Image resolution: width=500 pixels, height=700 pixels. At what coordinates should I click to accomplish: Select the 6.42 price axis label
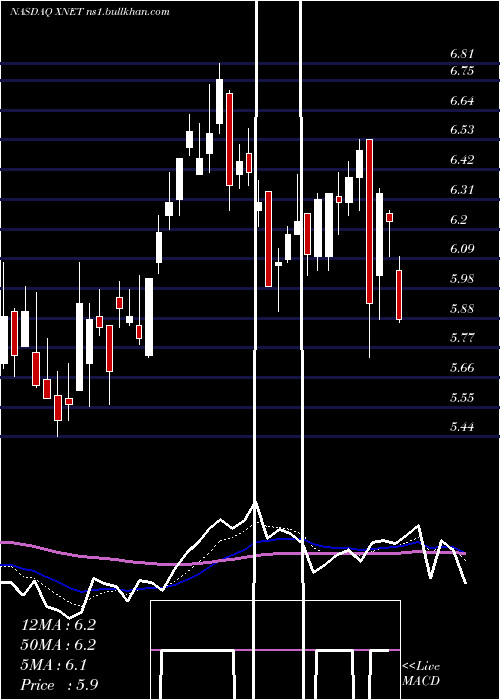click(462, 160)
